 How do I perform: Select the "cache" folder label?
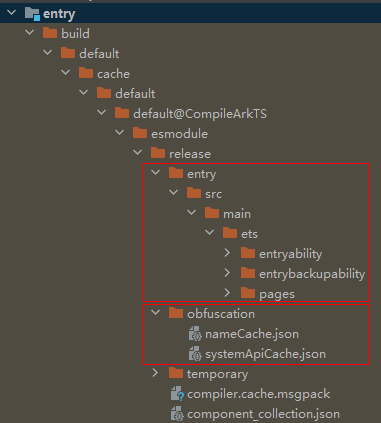pyautogui.click(x=113, y=74)
